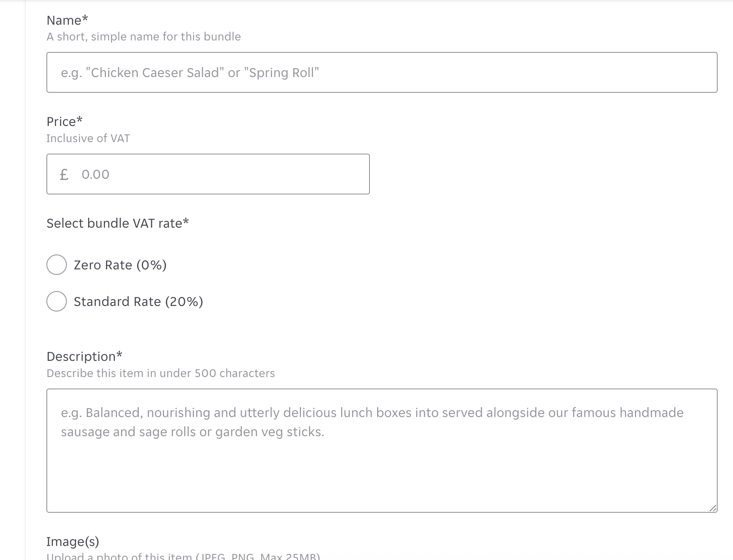
Task: Click the Chicken Caeser Salad placeholder text
Action: point(189,72)
